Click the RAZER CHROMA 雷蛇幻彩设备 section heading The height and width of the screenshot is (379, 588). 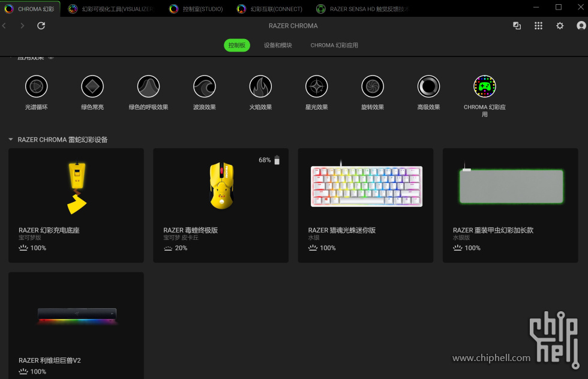tap(62, 140)
